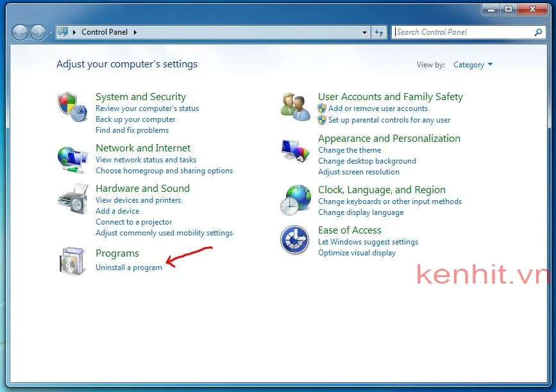Open the address bar history dropdown
The width and height of the screenshot is (556, 392).
pos(365,31)
